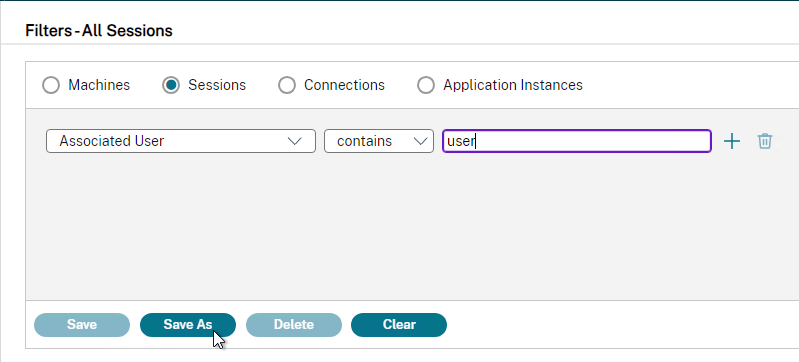Image resolution: width=799 pixels, height=362 pixels.
Task: Select the Machines radio button
Action: (51, 85)
